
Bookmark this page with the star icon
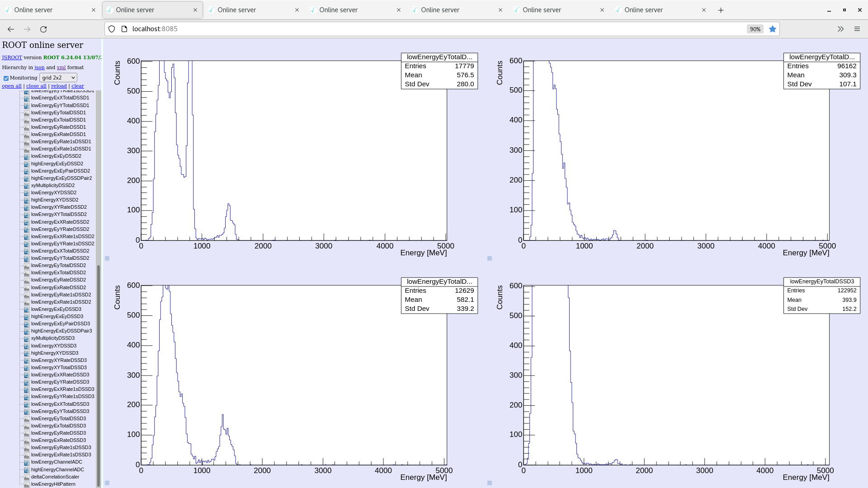tap(772, 29)
